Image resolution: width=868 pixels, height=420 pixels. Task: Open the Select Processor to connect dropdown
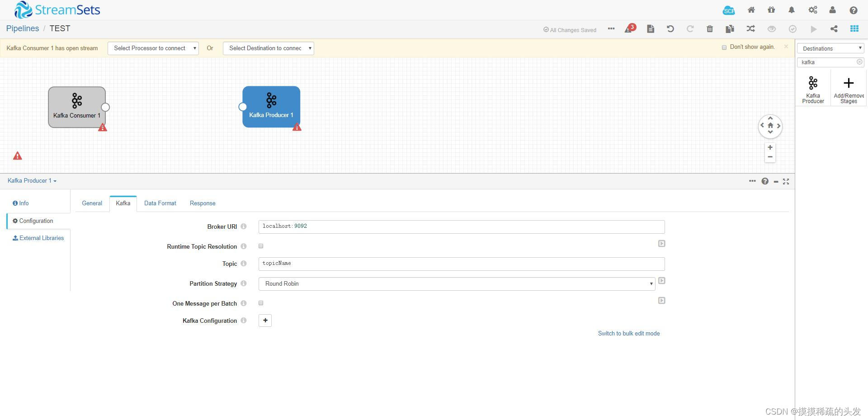coord(153,48)
